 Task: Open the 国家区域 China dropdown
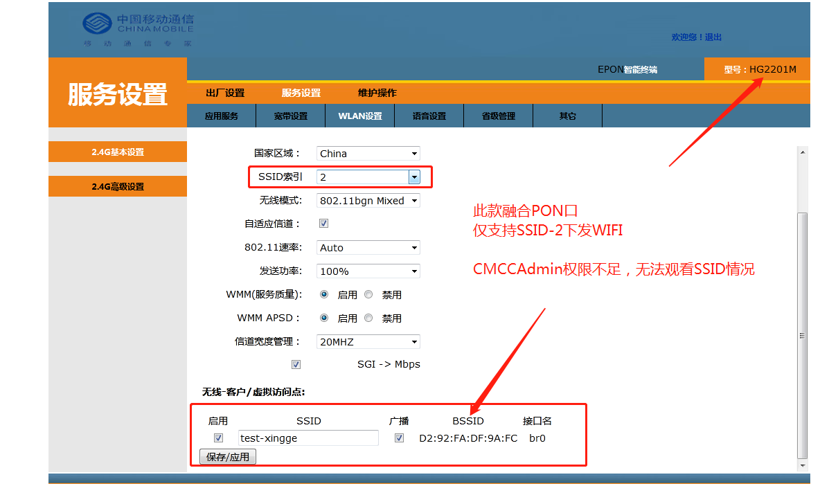(368, 154)
